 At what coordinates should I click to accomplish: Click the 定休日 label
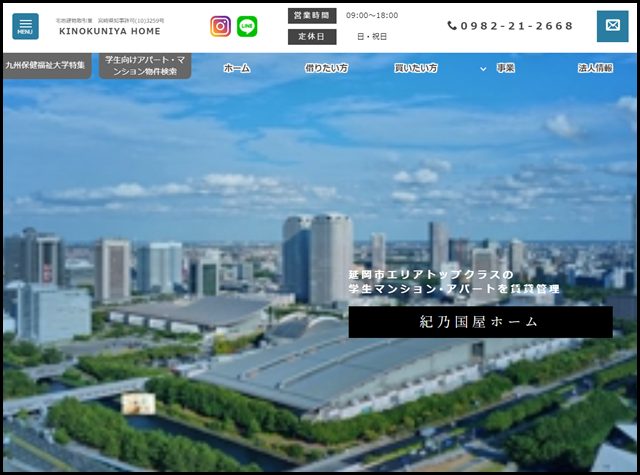click(312, 37)
